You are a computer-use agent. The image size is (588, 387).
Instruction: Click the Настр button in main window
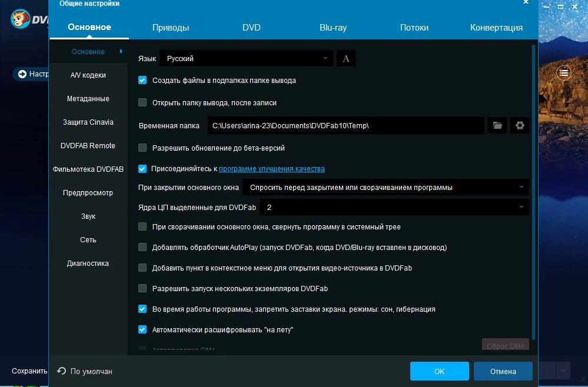(x=31, y=74)
